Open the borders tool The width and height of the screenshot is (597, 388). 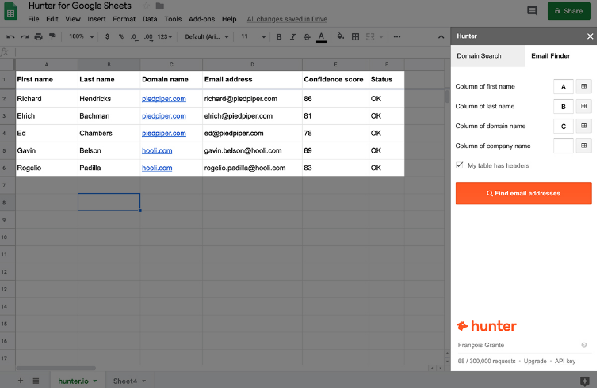coord(355,37)
